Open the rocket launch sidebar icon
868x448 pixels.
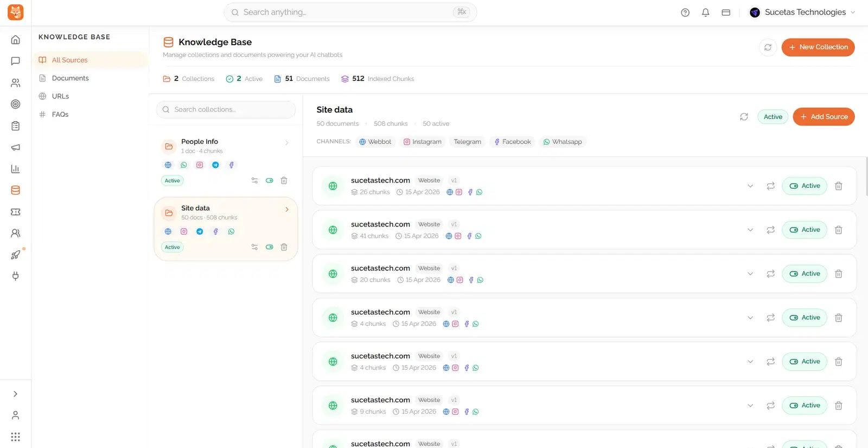tap(16, 255)
